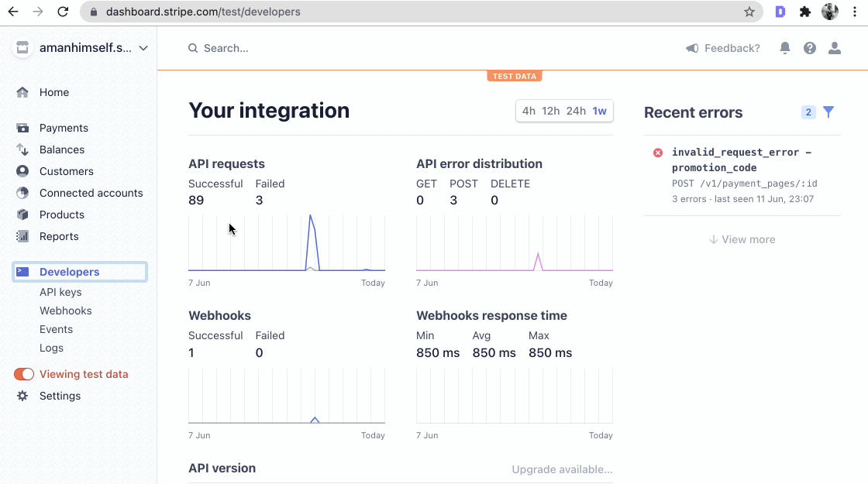This screenshot has width=868, height=484.
Task: Open the purple D extension icon
Action: pyautogui.click(x=780, y=12)
